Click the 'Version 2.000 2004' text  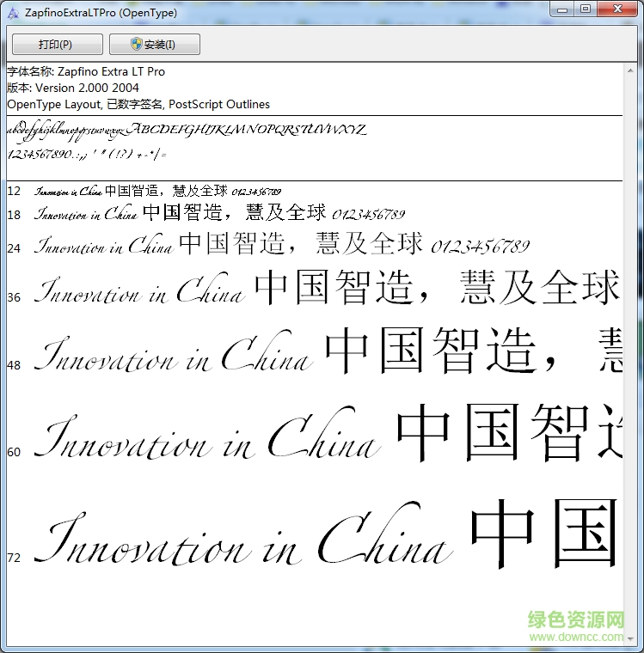pos(87,88)
